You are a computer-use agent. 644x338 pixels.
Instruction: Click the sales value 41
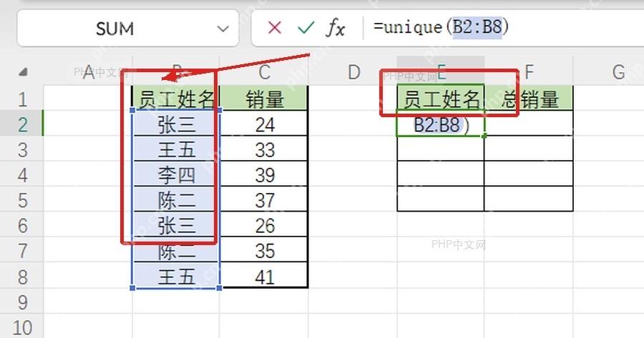tap(264, 277)
